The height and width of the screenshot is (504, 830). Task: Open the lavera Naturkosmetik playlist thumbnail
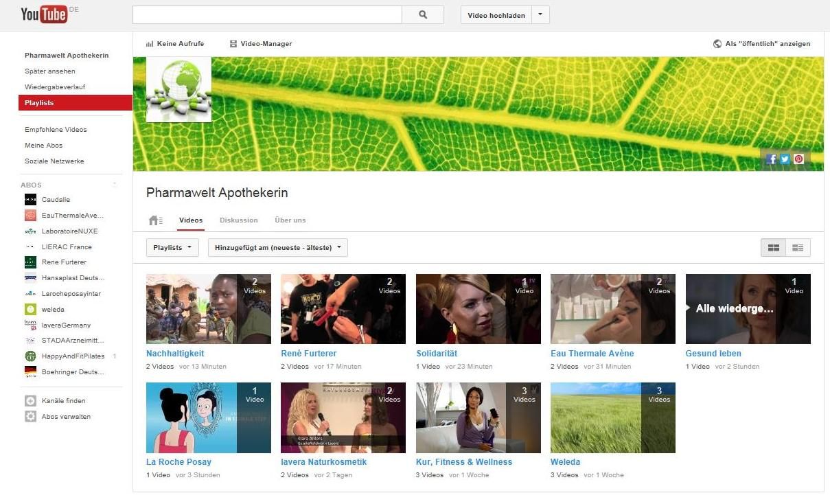[x=343, y=417]
